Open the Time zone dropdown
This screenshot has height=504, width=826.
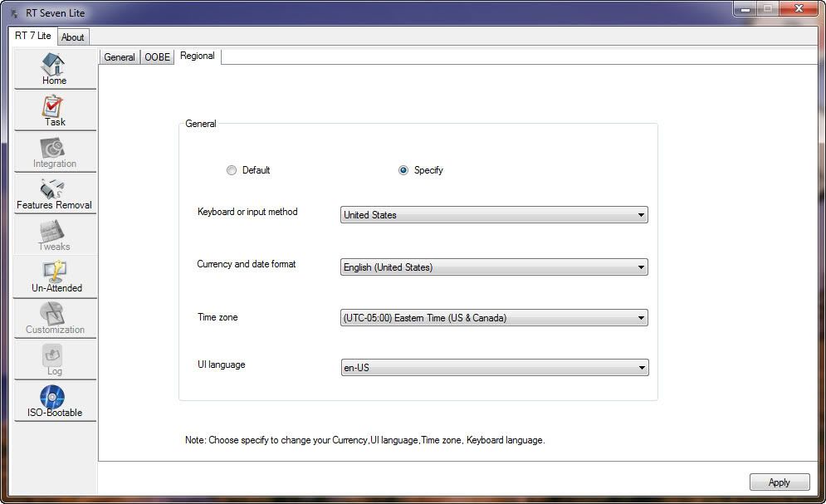point(494,317)
